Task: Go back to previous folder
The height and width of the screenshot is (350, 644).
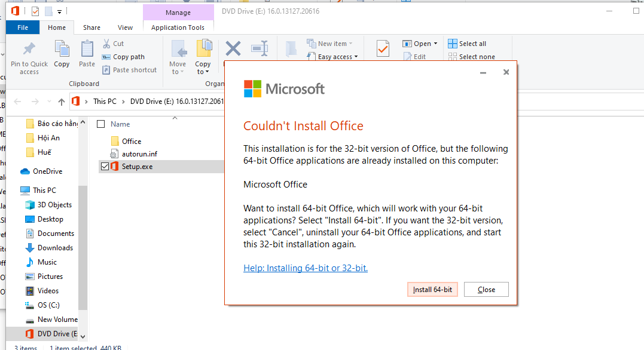Action: [17, 102]
